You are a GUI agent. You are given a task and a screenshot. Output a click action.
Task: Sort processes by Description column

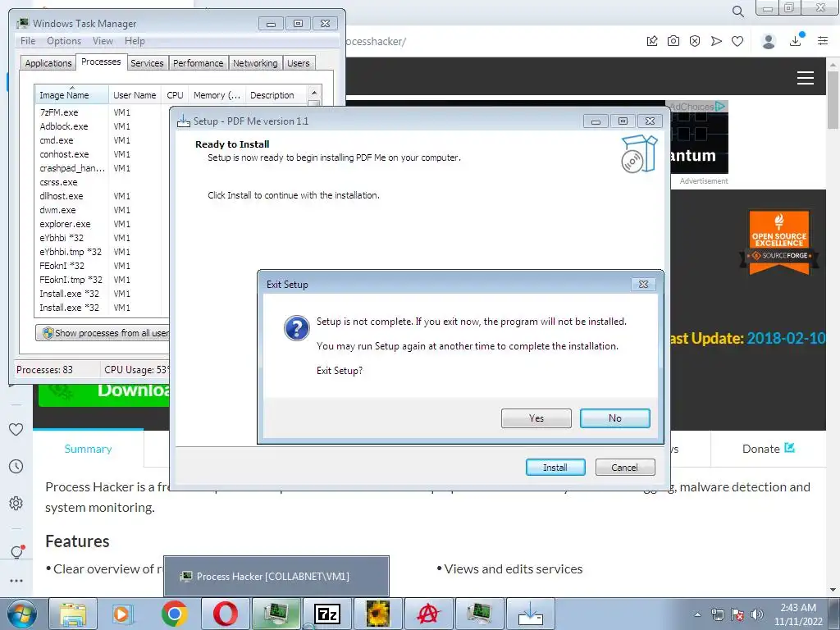pyautogui.click(x=276, y=95)
